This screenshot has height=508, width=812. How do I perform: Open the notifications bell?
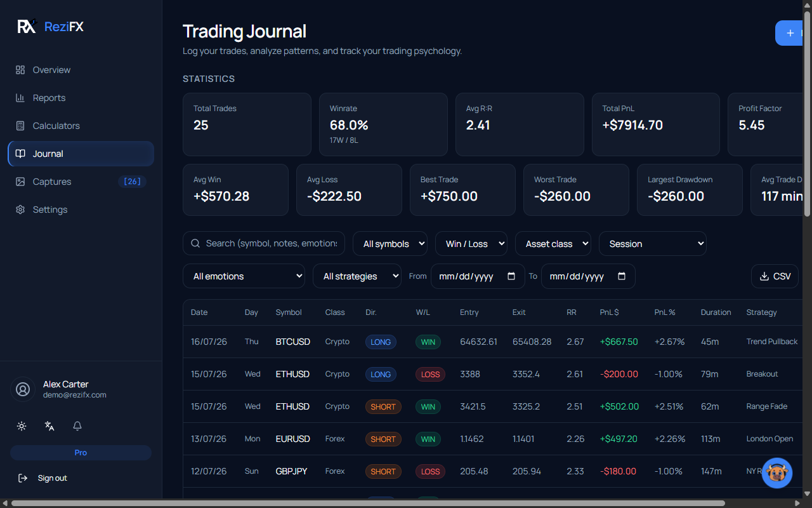tap(77, 426)
